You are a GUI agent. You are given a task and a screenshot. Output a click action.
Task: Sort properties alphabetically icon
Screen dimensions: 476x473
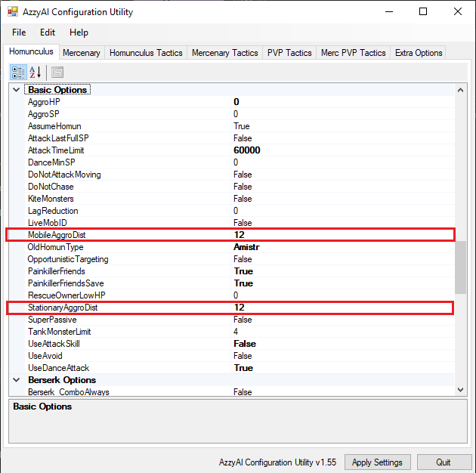(x=36, y=73)
